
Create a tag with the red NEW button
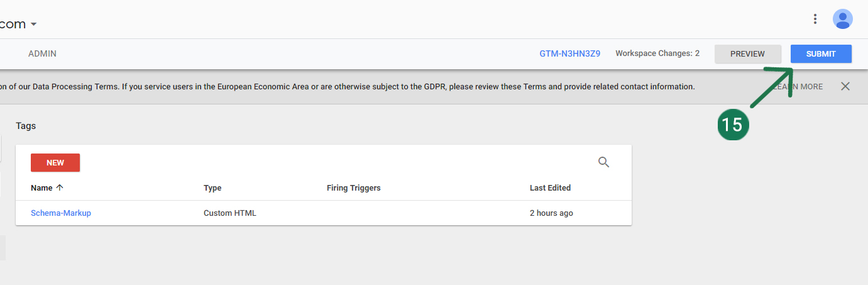pos(55,163)
